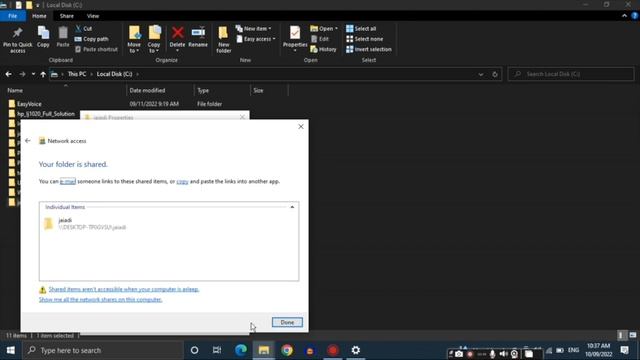Switch to Large icons view in status bar
The image size is (640, 360).
click(633, 335)
